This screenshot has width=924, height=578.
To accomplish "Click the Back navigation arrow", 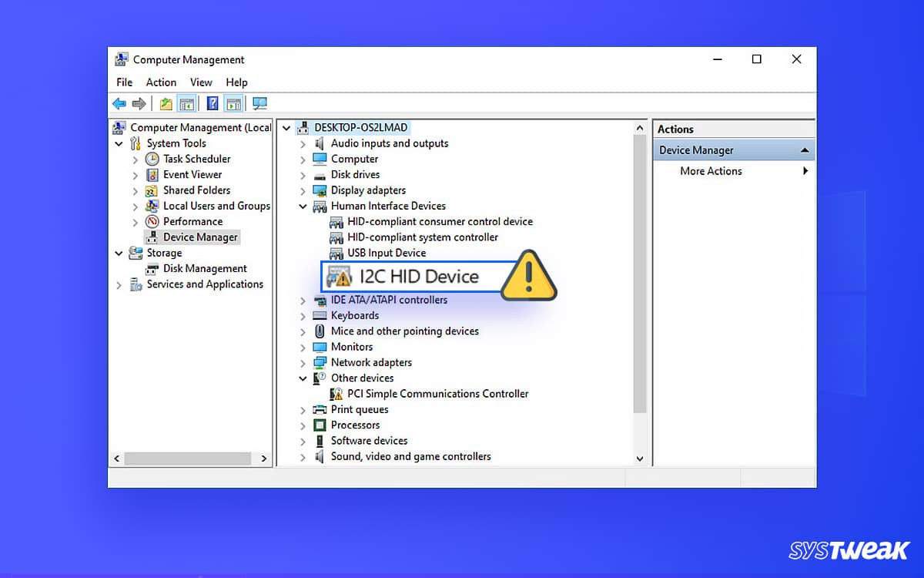I will [119, 103].
